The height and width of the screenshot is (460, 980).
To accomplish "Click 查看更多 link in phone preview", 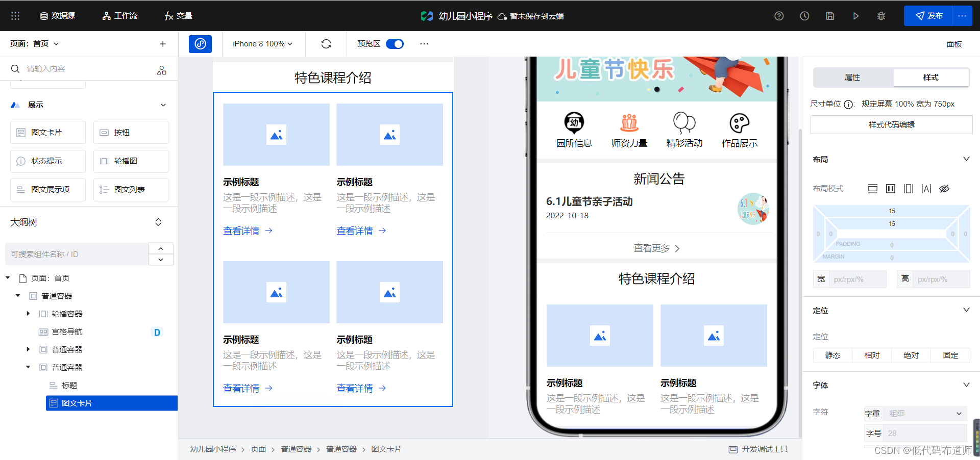I will (x=656, y=248).
